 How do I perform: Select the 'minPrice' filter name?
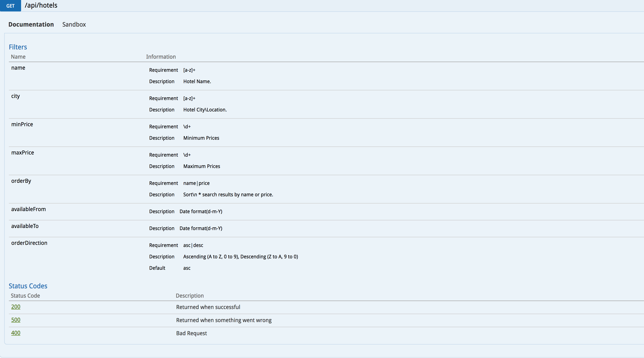click(22, 124)
